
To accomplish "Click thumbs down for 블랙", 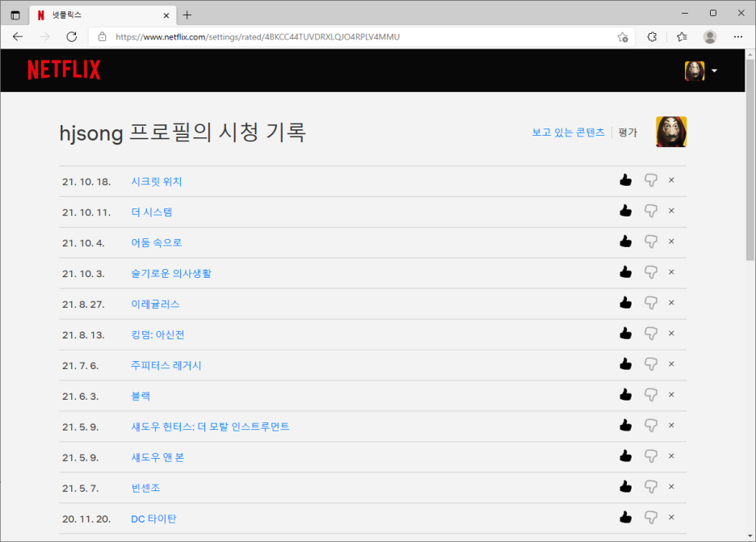I will pyautogui.click(x=650, y=394).
